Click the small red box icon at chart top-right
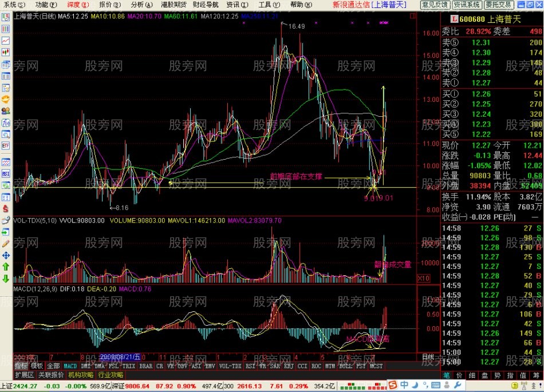Screen dimensions: 544x392 click(x=412, y=16)
